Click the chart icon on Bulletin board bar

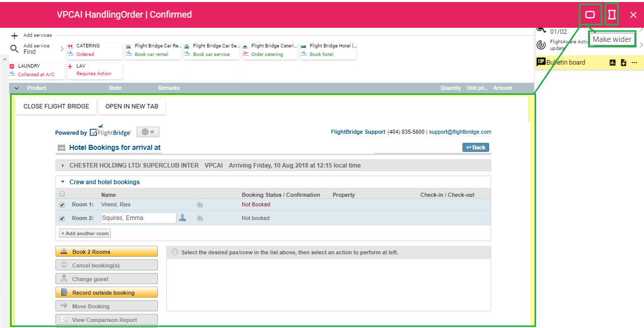pos(613,63)
